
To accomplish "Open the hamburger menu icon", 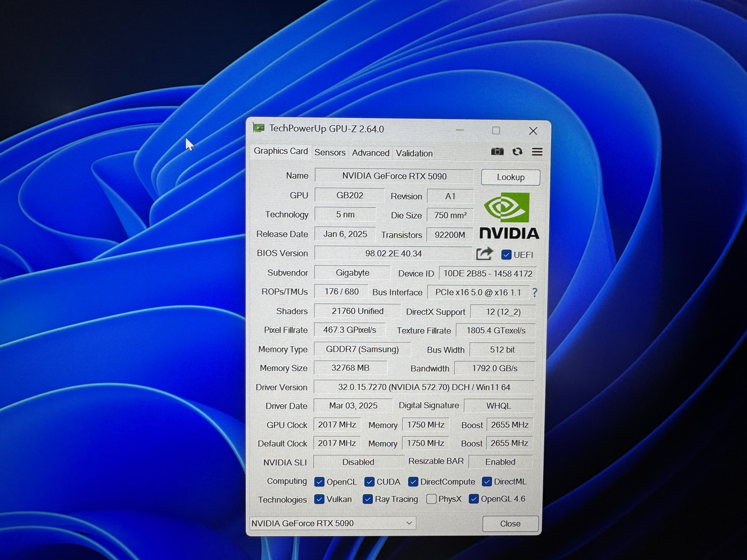I will coord(537,152).
